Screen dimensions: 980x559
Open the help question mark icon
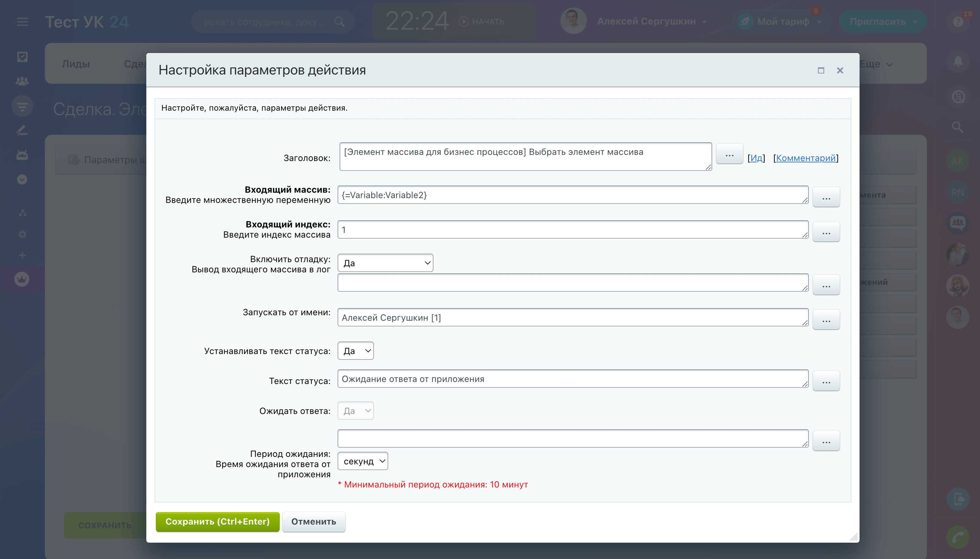[958, 22]
